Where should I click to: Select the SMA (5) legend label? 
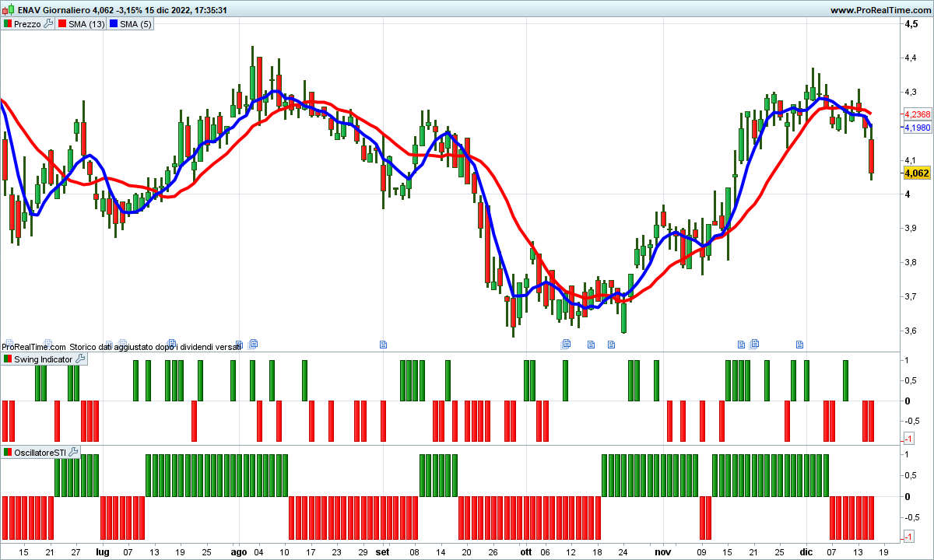pyautogui.click(x=136, y=24)
